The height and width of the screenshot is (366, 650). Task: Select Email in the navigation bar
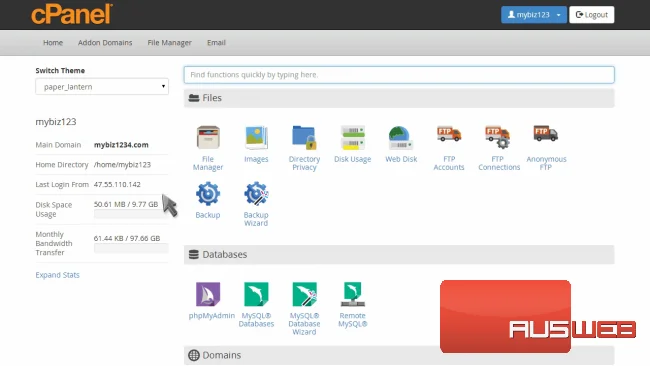(x=216, y=43)
